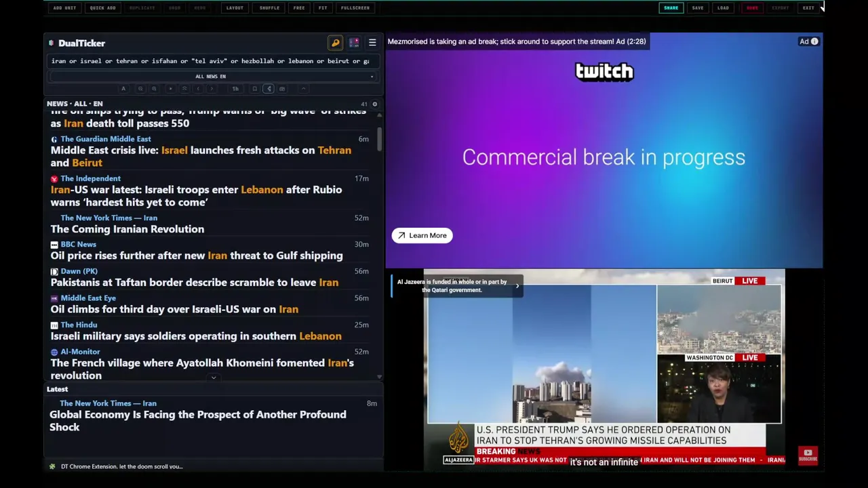Click The Independent source icon

(54, 179)
